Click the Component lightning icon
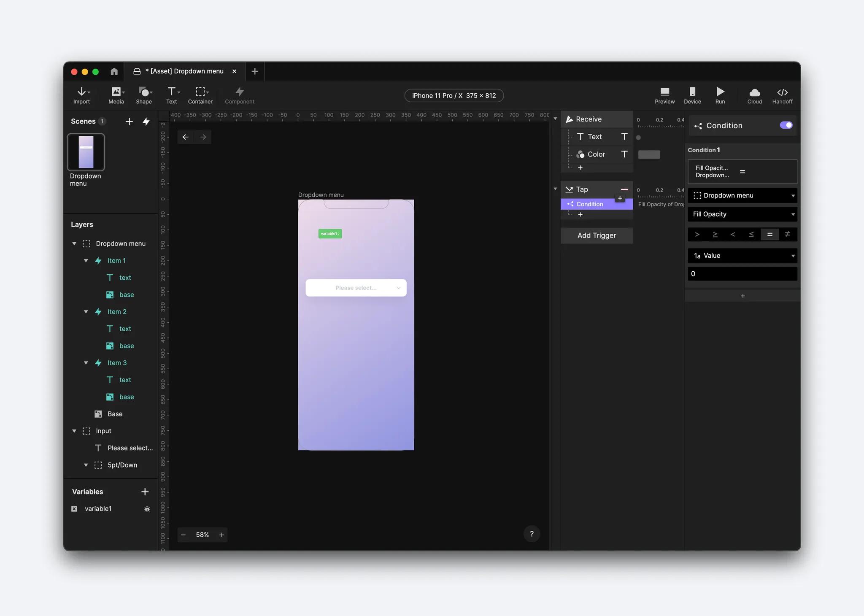This screenshot has height=616, width=864. (240, 92)
